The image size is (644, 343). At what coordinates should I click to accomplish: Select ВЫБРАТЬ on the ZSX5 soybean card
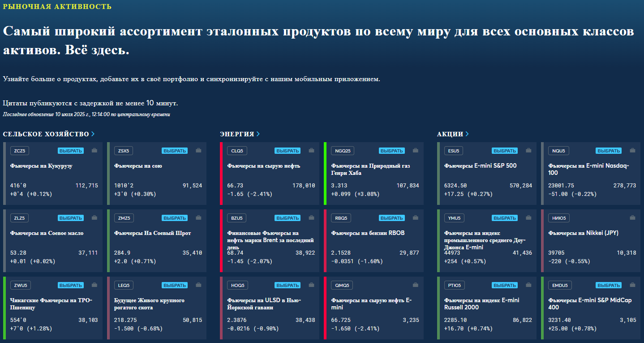coord(175,151)
